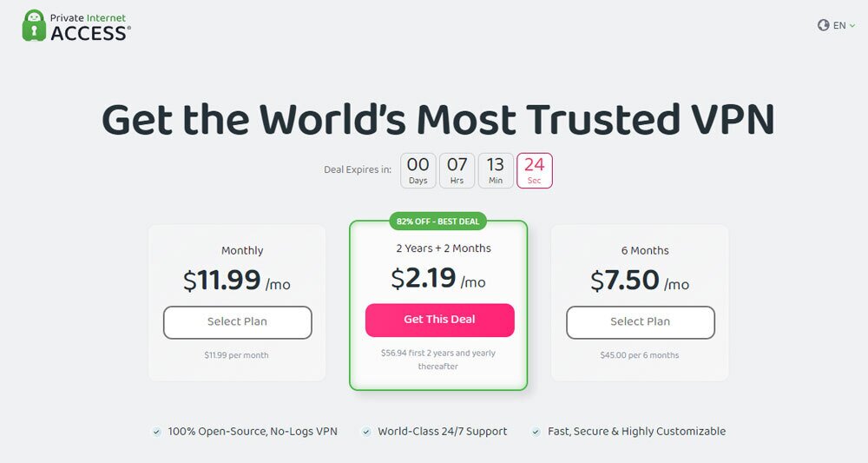Click the Hrs countdown box
The image size is (868, 463).
pyautogui.click(x=457, y=170)
